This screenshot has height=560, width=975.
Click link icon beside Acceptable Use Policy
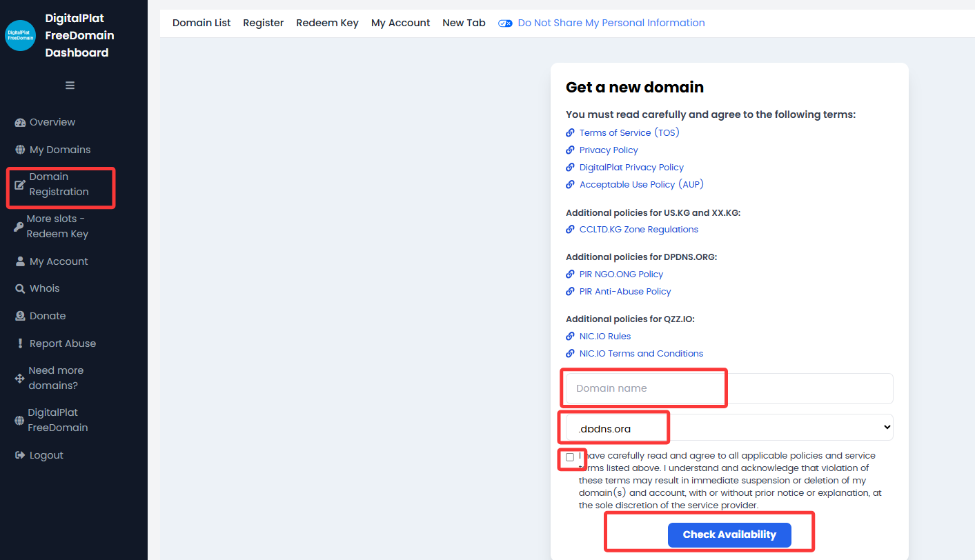pyautogui.click(x=570, y=184)
